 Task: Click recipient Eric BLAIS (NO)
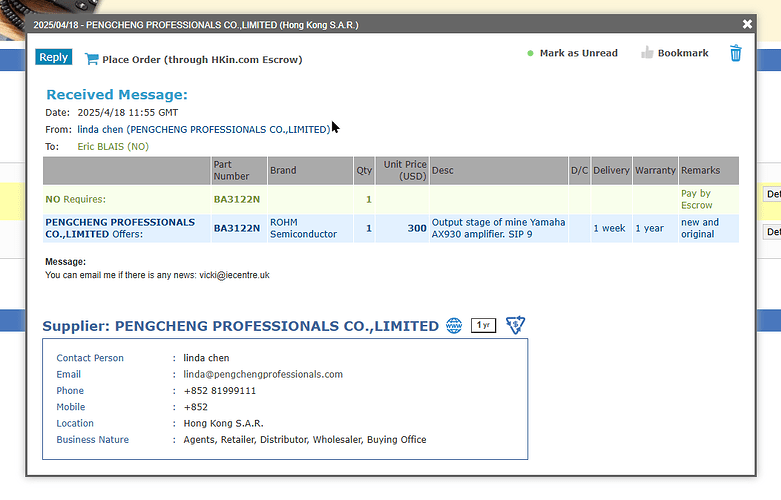113,146
